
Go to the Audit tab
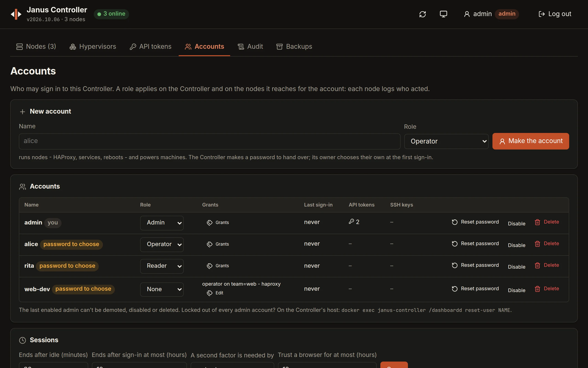tap(250, 46)
